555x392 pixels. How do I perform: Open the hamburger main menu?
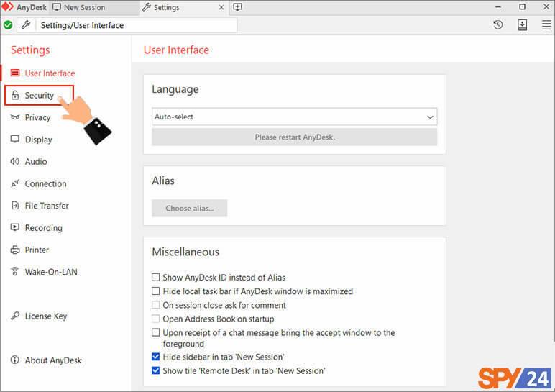tap(546, 24)
